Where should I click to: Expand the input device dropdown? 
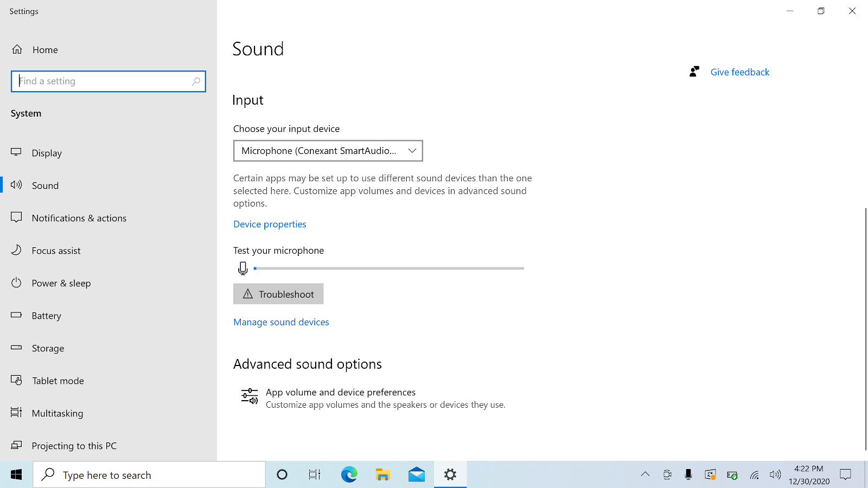click(328, 151)
